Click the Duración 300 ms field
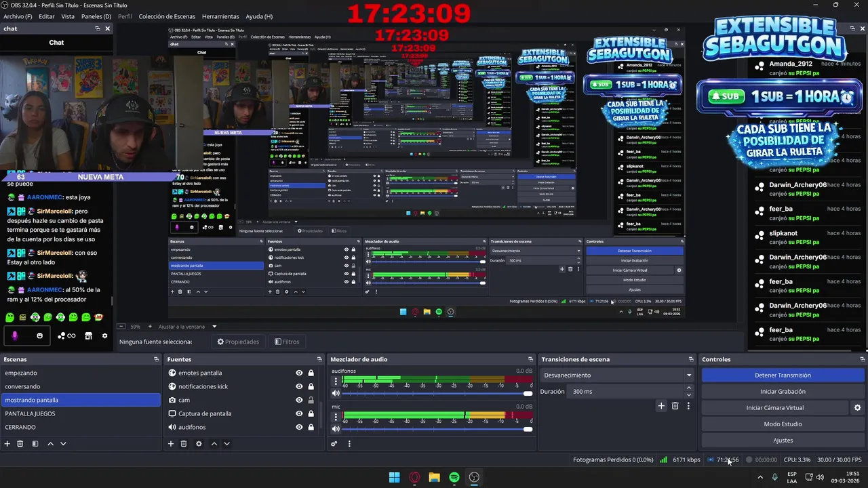Viewport: 868px width, 488px height. (x=625, y=391)
